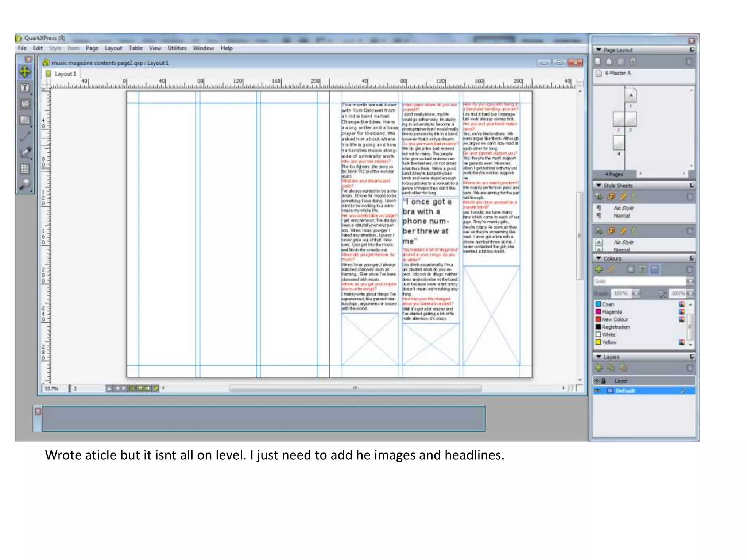Click the Background Colour button in Colours panel

click(x=655, y=269)
